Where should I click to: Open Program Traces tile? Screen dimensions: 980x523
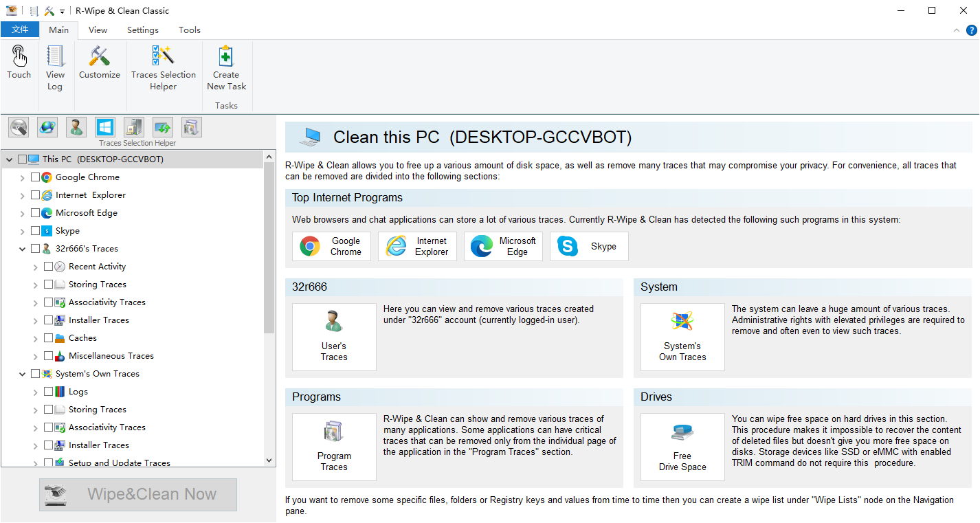coord(334,447)
